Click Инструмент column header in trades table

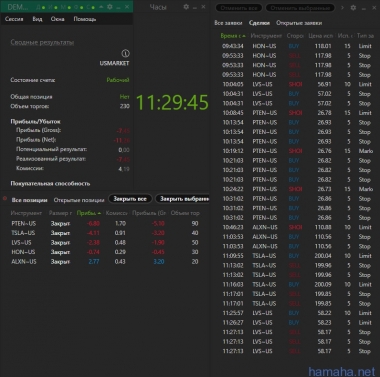click(266, 36)
